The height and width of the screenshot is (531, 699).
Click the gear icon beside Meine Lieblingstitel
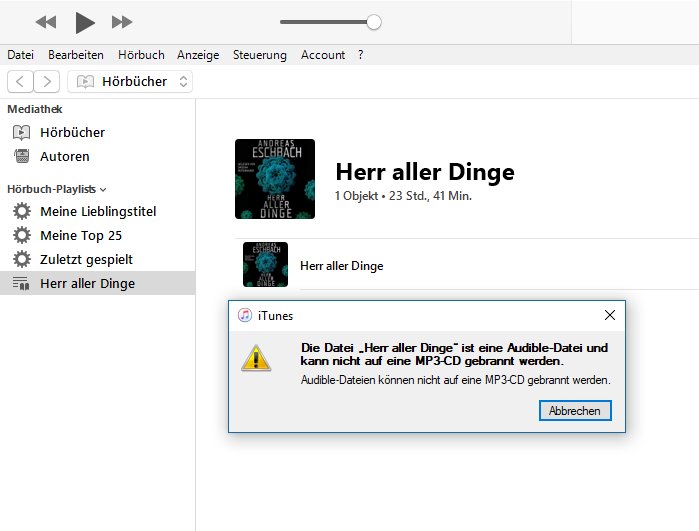pos(22,211)
